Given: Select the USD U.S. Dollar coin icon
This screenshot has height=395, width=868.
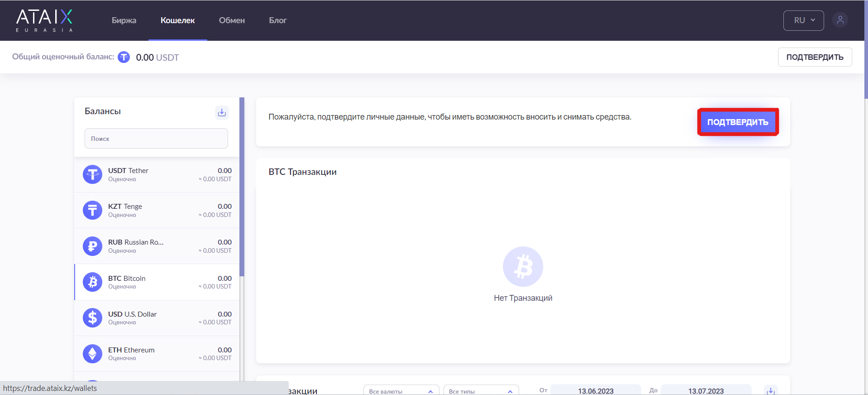Looking at the screenshot, I should tap(92, 318).
